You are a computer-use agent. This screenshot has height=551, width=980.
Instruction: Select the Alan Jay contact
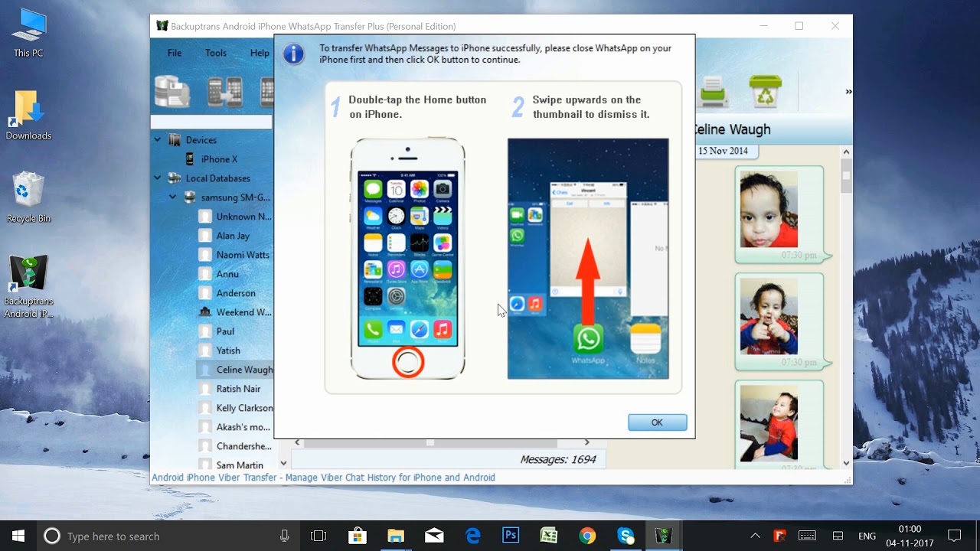point(233,236)
